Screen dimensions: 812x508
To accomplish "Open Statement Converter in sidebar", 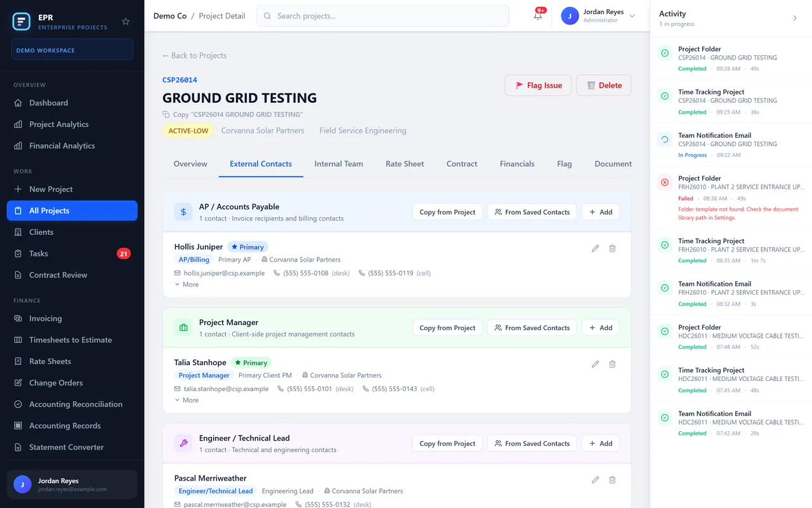I will click(72, 447).
